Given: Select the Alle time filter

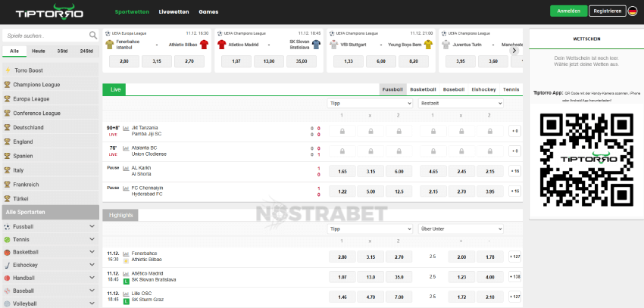Looking at the screenshot, I should point(14,51).
